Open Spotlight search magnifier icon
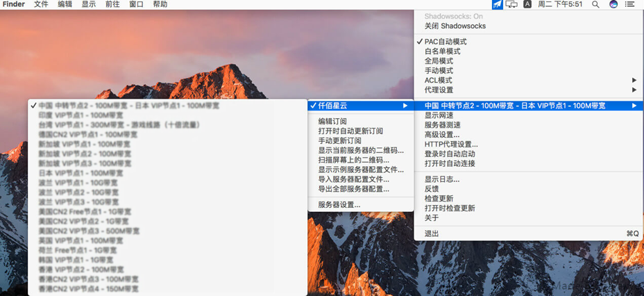The width and height of the screenshot is (644, 296). [x=595, y=4]
